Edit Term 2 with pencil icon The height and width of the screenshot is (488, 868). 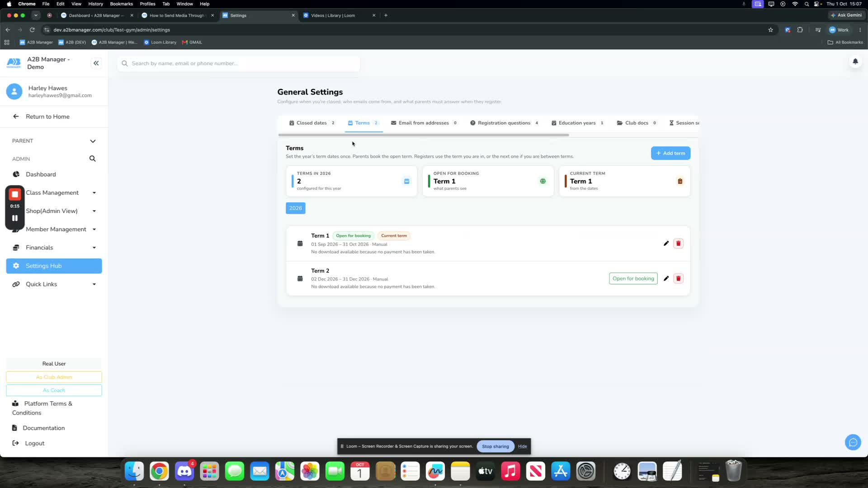click(x=666, y=278)
